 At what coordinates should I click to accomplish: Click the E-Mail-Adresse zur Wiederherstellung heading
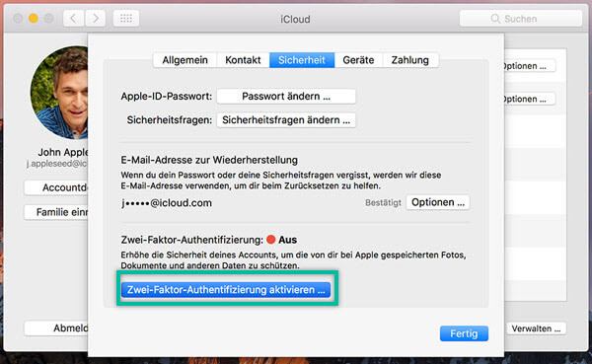(x=209, y=160)
